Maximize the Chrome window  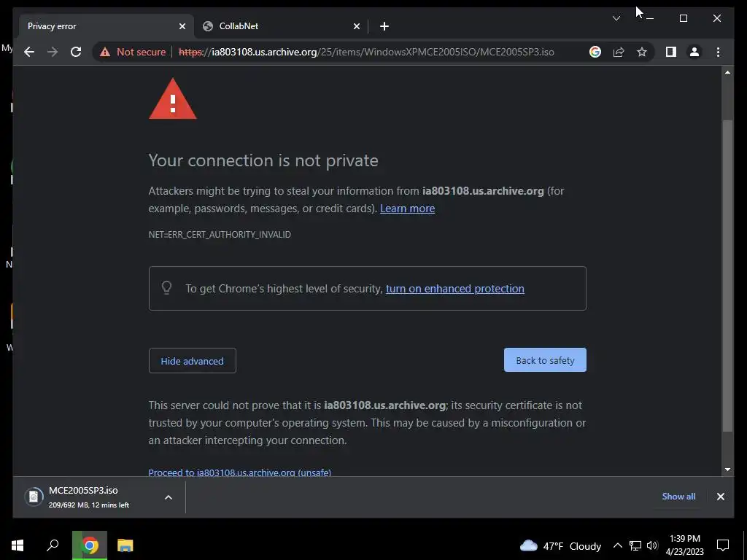[683, 18]
